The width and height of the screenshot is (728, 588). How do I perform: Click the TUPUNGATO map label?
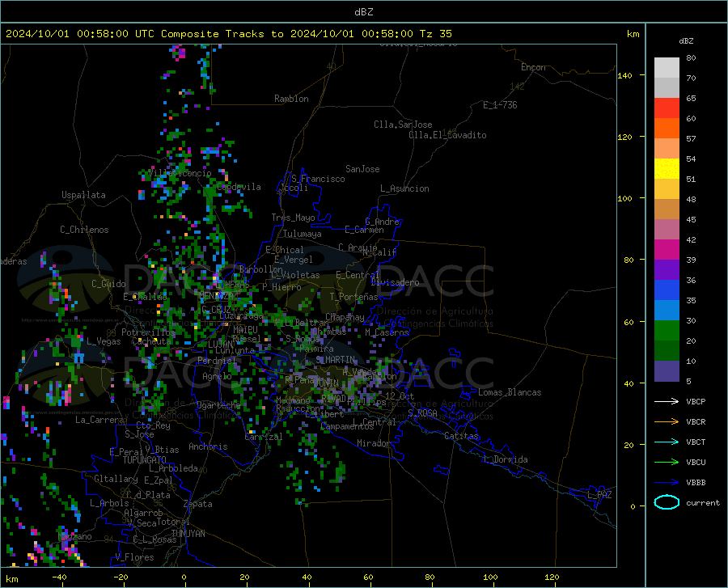(x=145, y=460)
